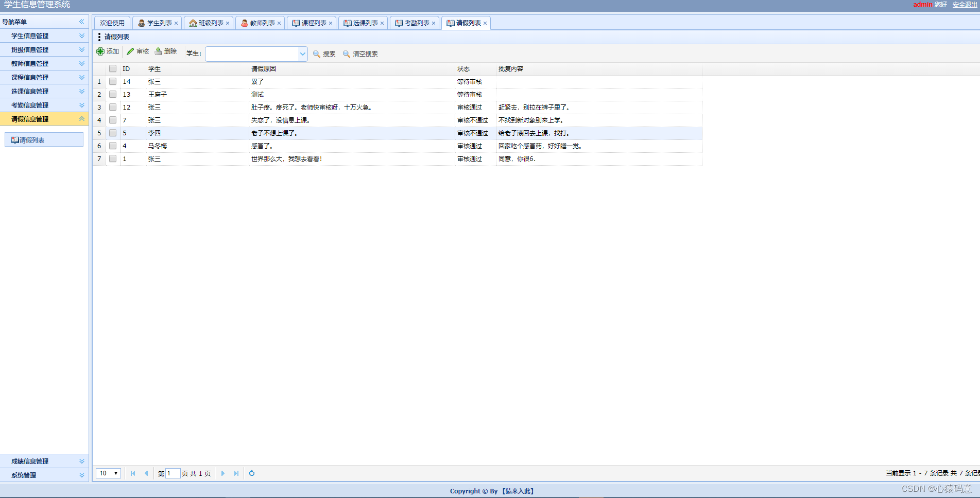Expand 学生信息管理 accordion section

pyautogui.click(x=44, y=35)
